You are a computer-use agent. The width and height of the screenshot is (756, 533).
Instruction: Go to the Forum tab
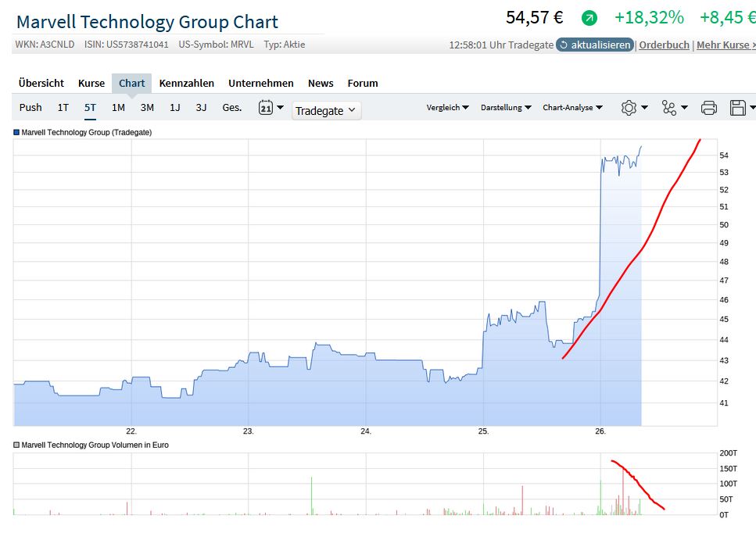tap(363, 83)
